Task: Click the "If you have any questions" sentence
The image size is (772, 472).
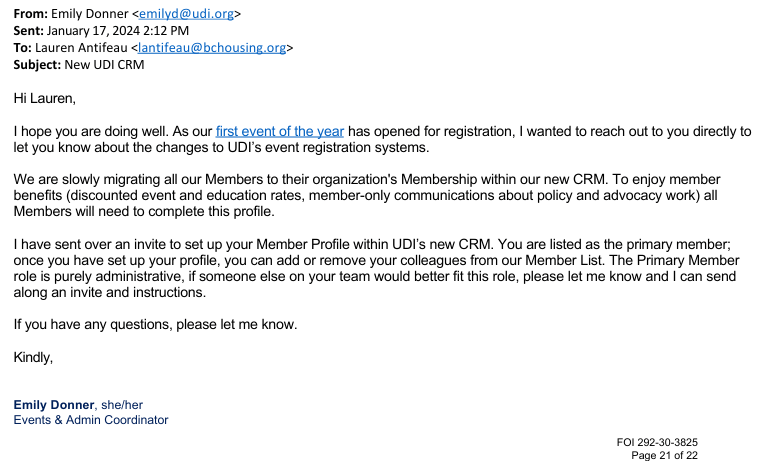Action: click(x=156, y=324)
